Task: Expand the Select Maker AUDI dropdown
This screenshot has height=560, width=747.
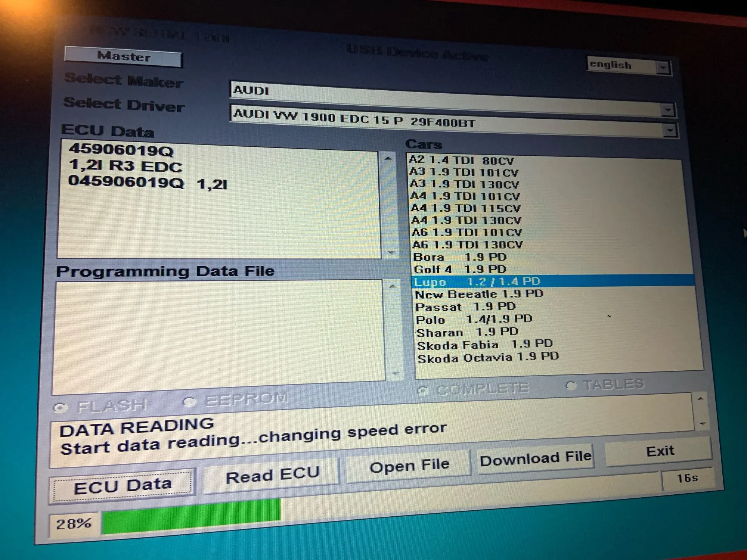Action: (x=667, y=110)
